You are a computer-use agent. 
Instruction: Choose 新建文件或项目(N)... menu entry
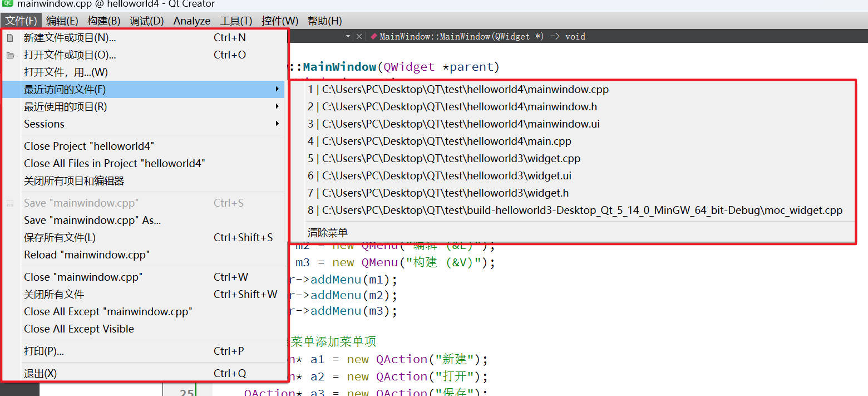[144, 38]
